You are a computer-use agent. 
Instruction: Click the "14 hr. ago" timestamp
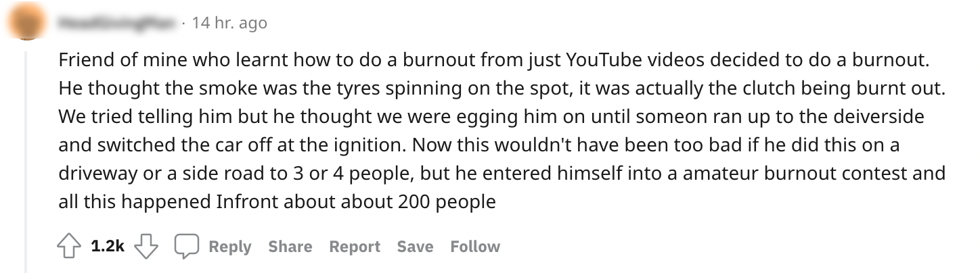(229, 23)
